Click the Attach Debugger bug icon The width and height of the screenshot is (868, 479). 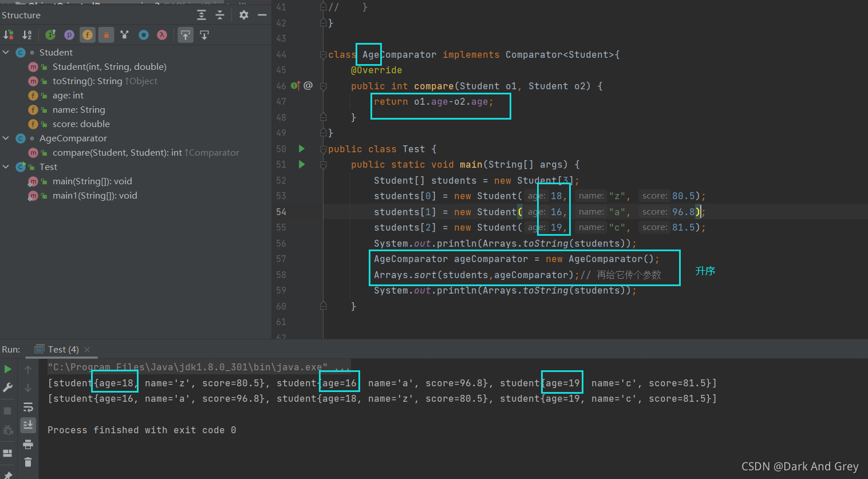coord(8,430)
